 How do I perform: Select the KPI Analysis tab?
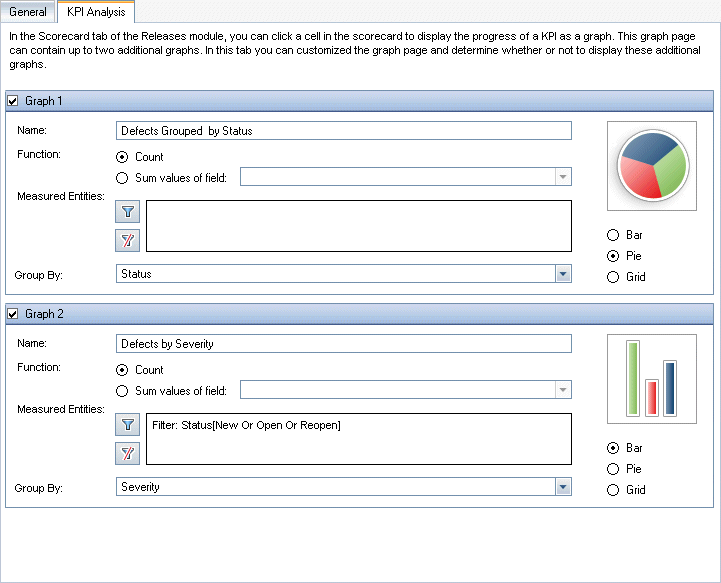[x=96, y=12]
